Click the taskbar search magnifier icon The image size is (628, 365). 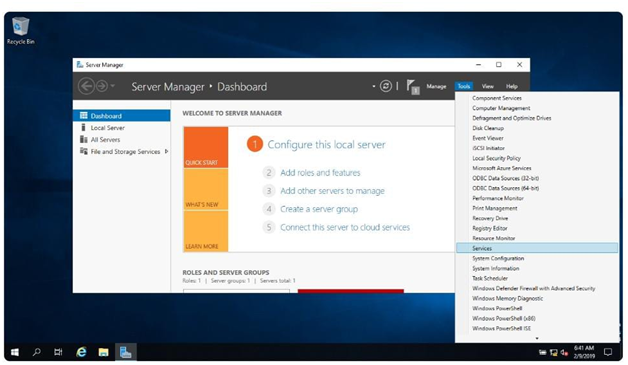click(x=36, y=352)
